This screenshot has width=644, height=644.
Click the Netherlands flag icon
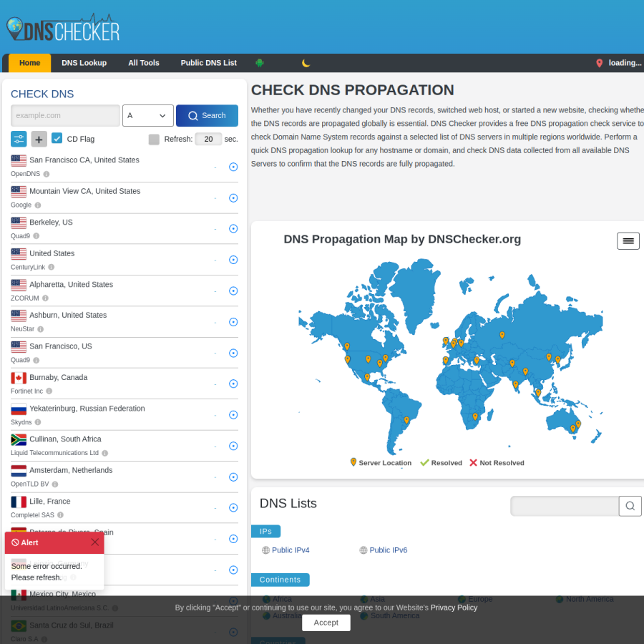click(19, 471)
